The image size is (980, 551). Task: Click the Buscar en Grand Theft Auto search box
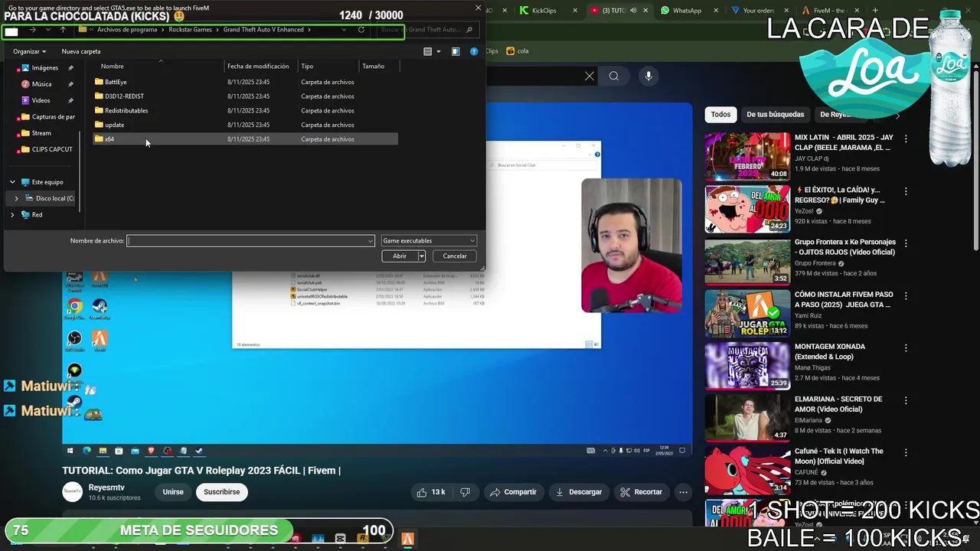(428, 30)
